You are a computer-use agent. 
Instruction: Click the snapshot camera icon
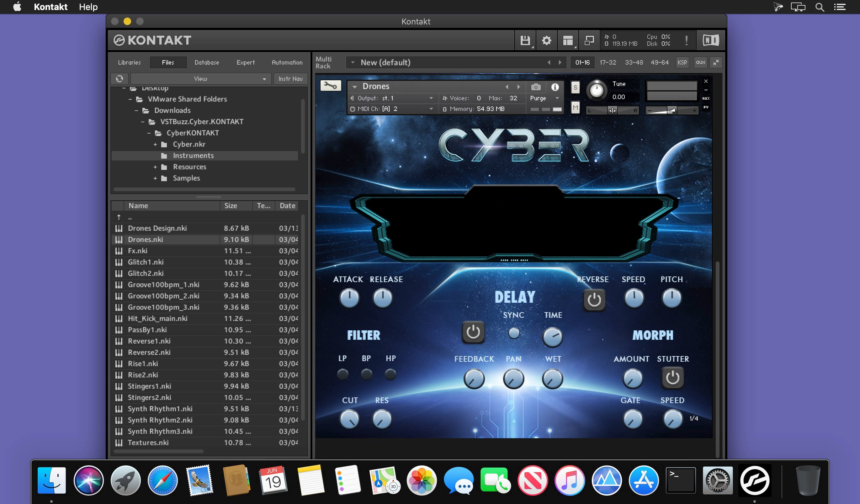pyautogui.click(x=536, y=87)
